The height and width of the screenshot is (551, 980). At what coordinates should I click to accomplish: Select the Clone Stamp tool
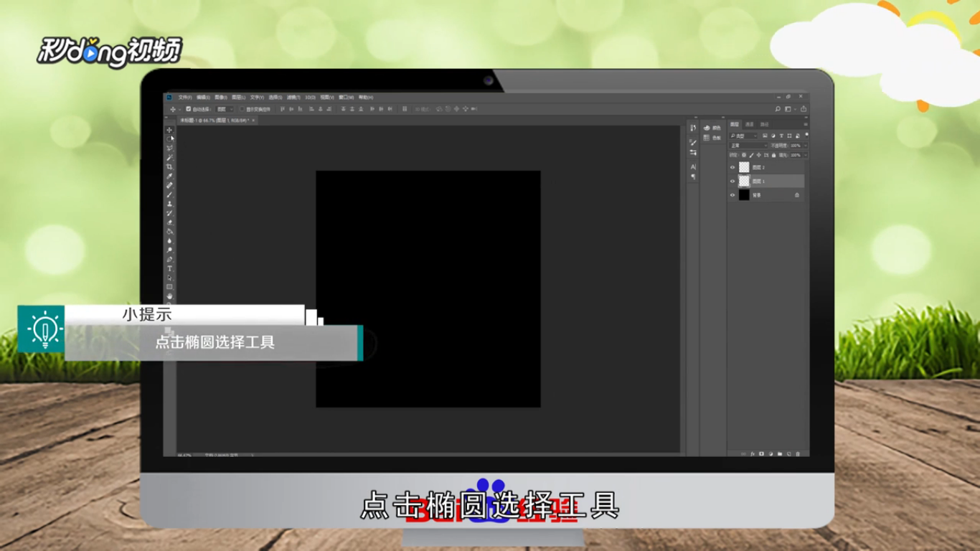(169, 204)
